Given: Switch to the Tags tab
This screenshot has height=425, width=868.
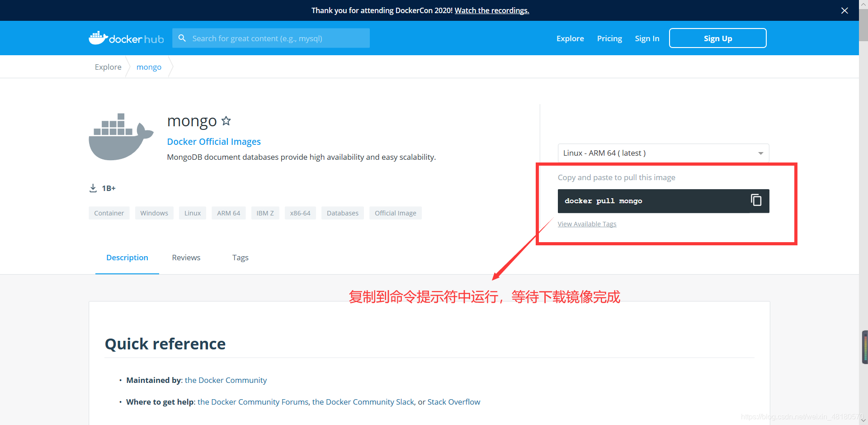Looking at the screenshot, I should [x=241, y=258].
